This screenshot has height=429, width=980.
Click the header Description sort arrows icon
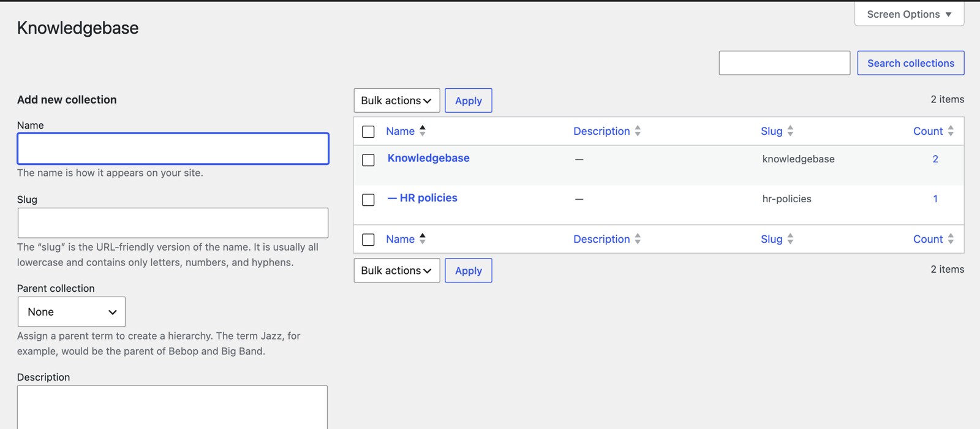(638, 131)
